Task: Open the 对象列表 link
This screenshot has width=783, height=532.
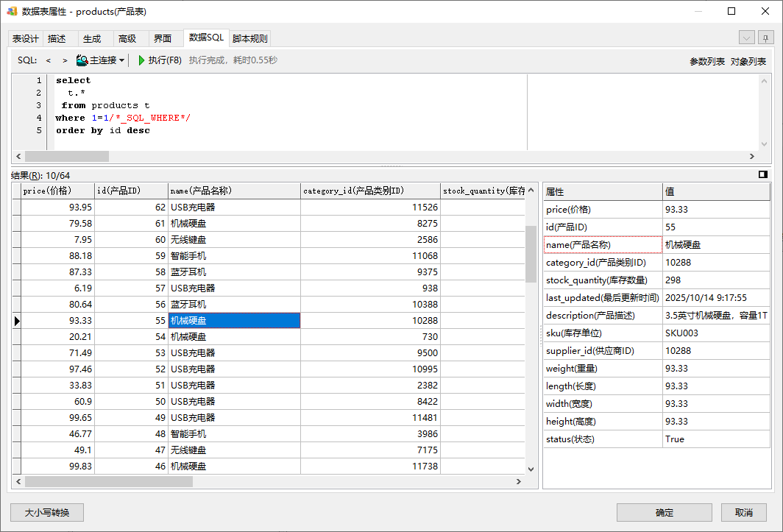Action: pos(748,62)
